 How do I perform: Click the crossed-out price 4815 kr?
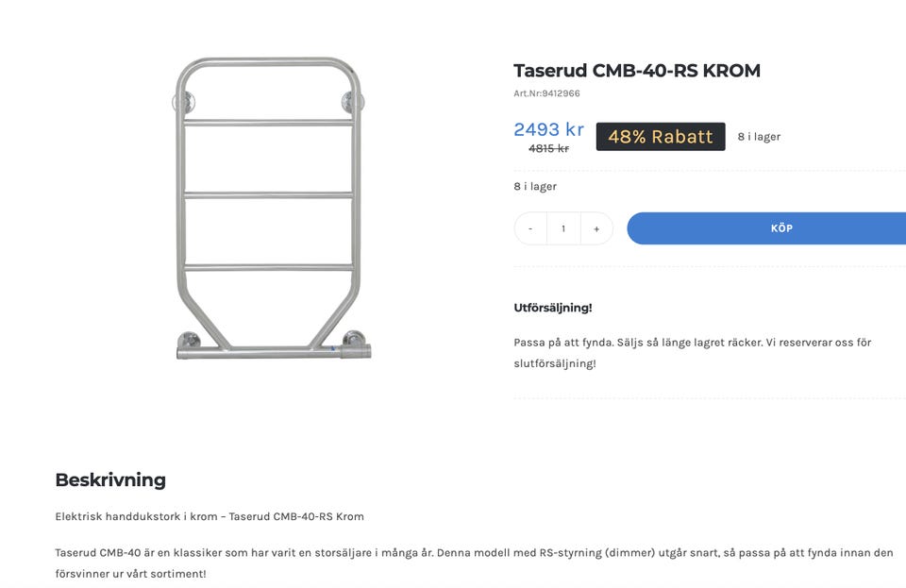coord(548,148)
